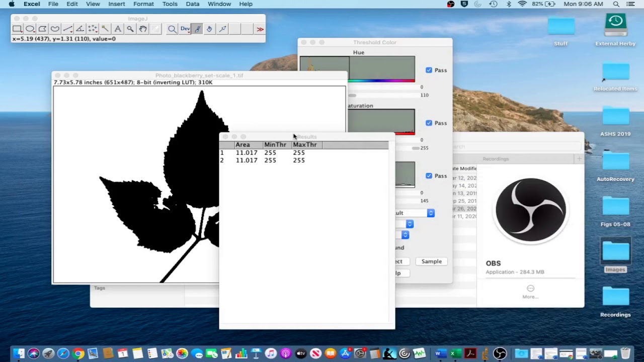Click the rainbow Hue color bar
Viewport: 644px width, 362px height.
(x=382, y=80)
